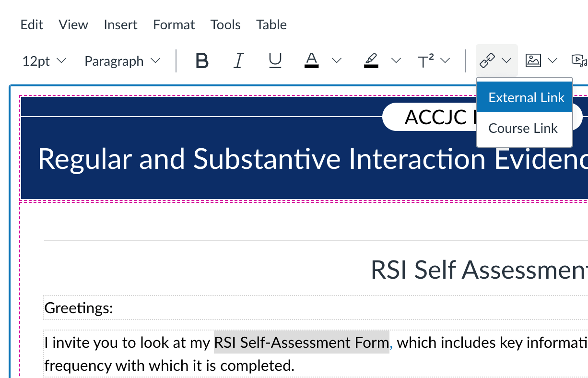Open the Paragraph block format dropdown
The height and width of the screenshot is (378, 588).
(x=122, y=61)
